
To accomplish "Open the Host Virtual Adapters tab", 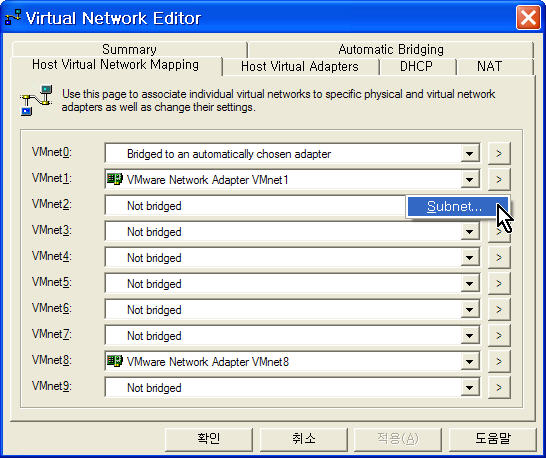I will 300,66.
